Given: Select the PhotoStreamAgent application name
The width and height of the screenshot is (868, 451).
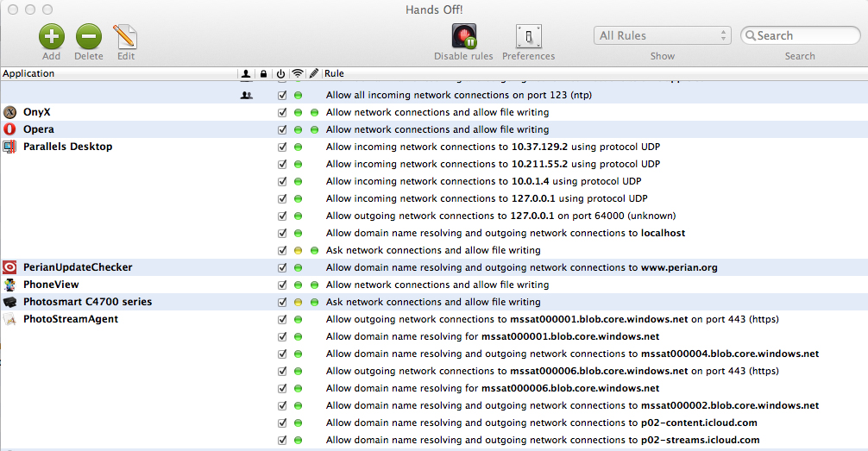Looking at the screenshot, I should [x=70, y=319].
